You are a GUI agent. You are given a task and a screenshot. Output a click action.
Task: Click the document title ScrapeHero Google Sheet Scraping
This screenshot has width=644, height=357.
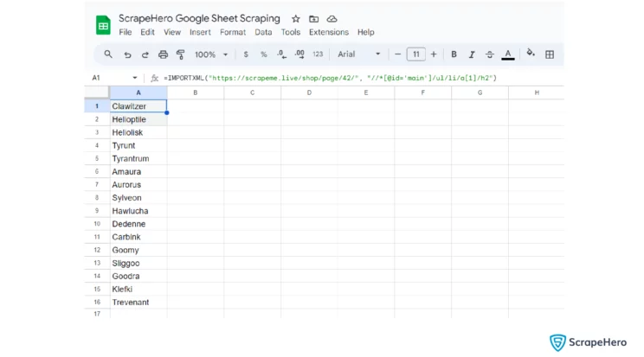tap(199, 18)
